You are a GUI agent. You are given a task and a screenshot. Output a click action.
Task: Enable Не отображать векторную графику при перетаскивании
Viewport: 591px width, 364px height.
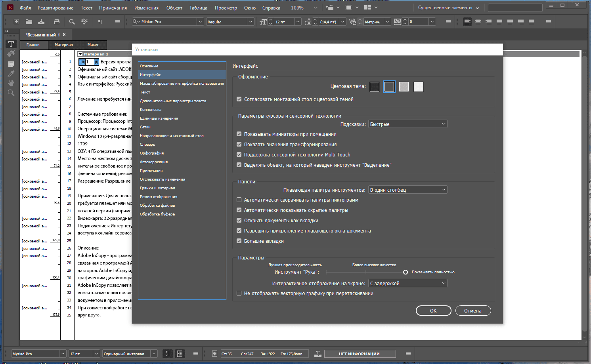(239, 293)
